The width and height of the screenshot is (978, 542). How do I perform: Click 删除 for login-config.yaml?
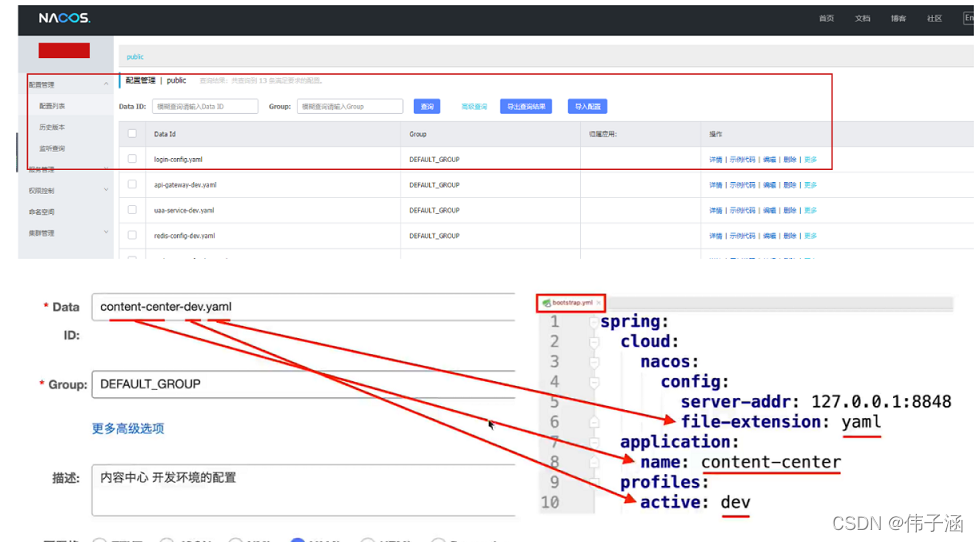pyautogui.click(x=790, y=160)
